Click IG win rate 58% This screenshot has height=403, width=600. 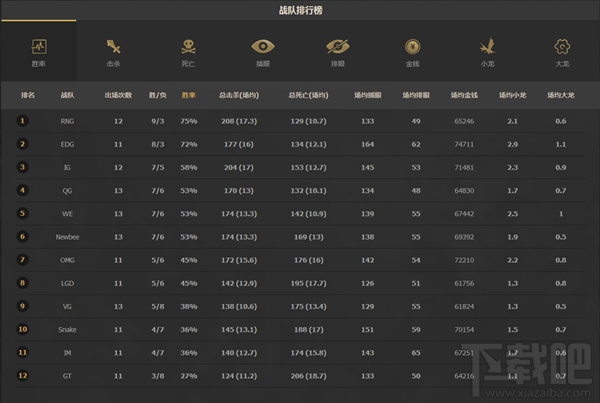[x=189, y=168]
